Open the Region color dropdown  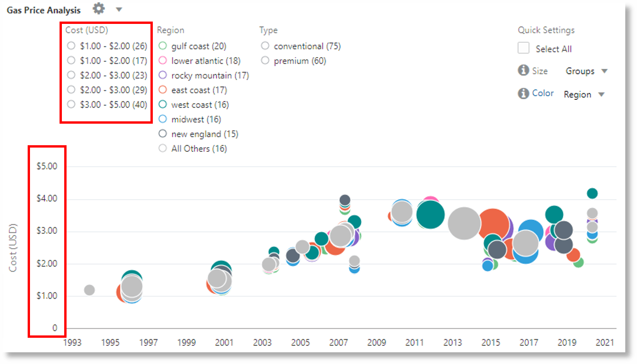pos(584,94)
